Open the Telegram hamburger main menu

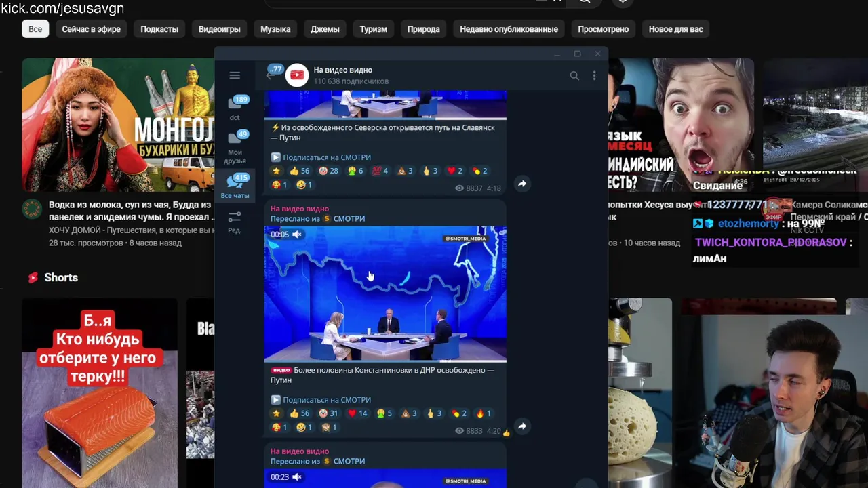click(x=235, y=75)
